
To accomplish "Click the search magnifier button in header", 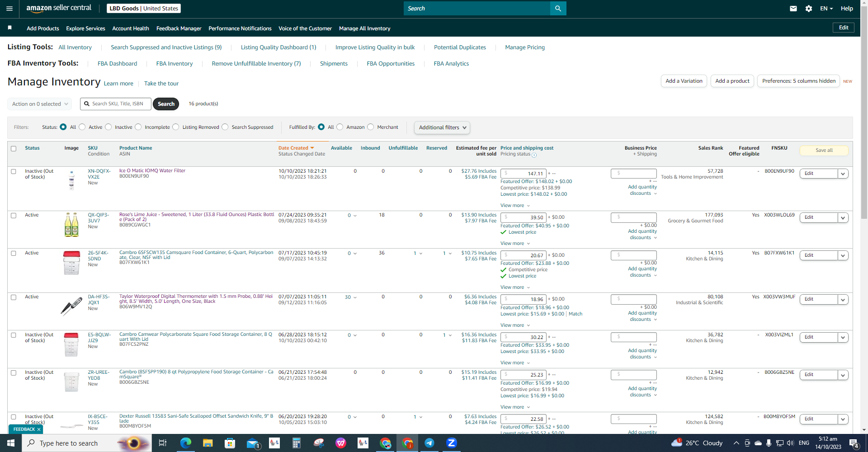I will 558,9.
